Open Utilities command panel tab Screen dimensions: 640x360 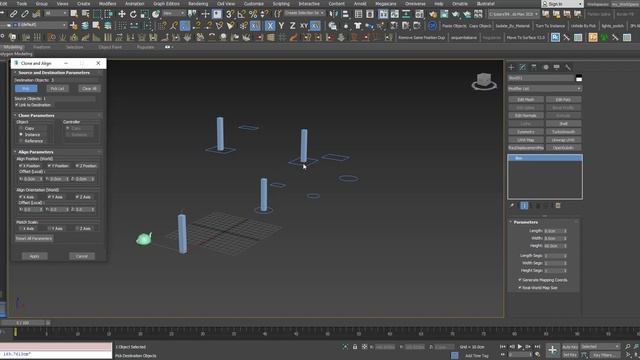(568, 67)
